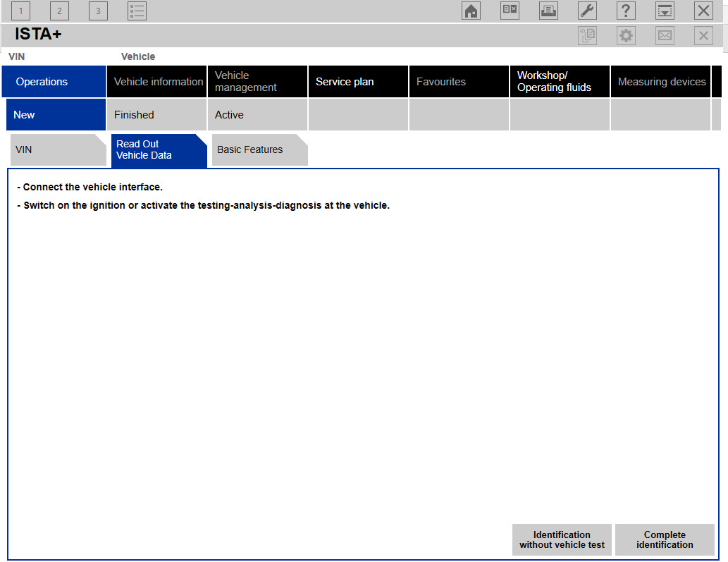Click the greyed document copy icon
Viewport: 728px width, 562px height.
(x=587, y=36)
